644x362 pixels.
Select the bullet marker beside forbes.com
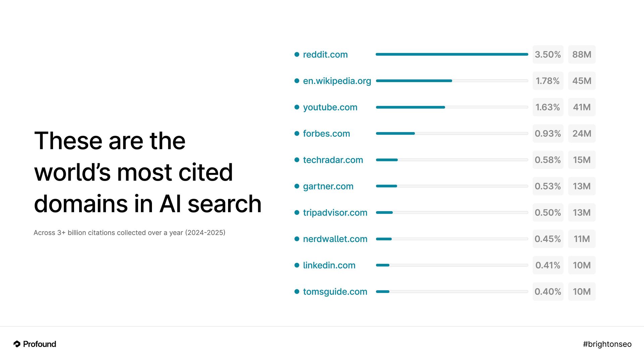pyautogui.click(x=297, y=133)
